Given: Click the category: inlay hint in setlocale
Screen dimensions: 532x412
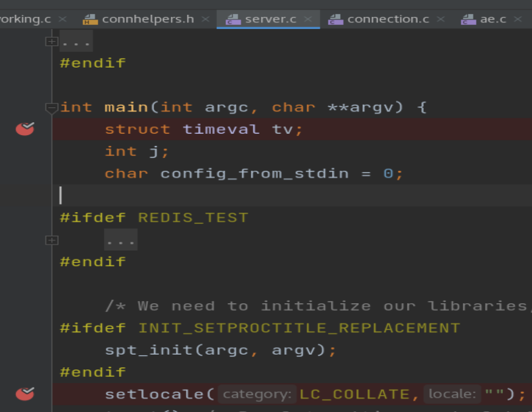Looking at the screenshot, I should tap(257, 394).
